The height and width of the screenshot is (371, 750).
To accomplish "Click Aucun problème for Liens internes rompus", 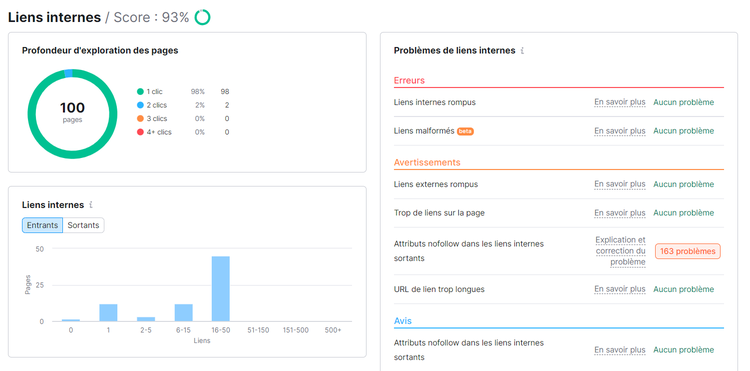I will [x=684, y=102].
